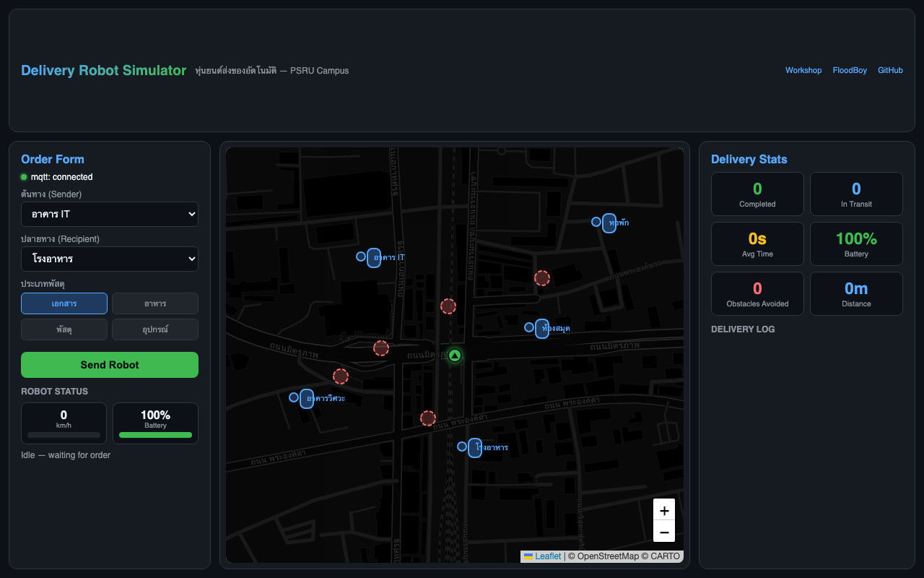The width and height of the screenshot is (924, 578).
Task: Open the GitHub link
Action: coord(890,70)
